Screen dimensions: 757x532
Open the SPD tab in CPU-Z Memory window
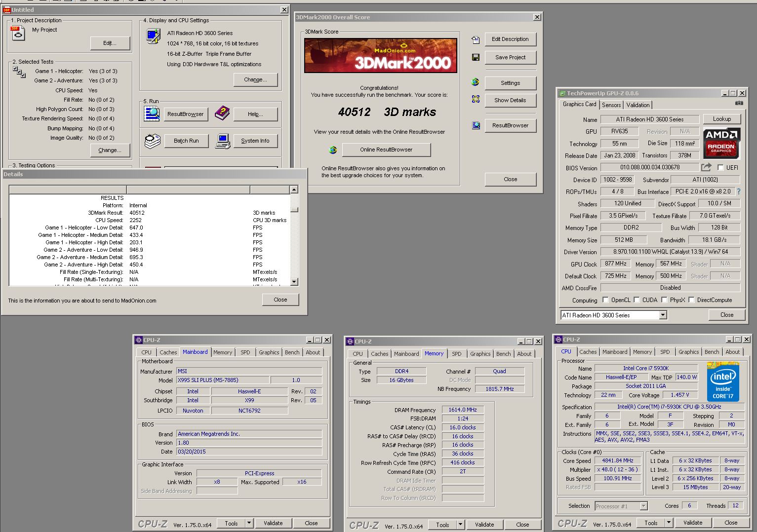(457, 354)
